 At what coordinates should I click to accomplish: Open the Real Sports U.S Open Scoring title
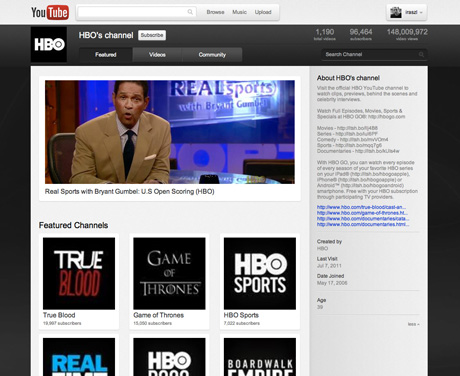(x=130, y=192)
